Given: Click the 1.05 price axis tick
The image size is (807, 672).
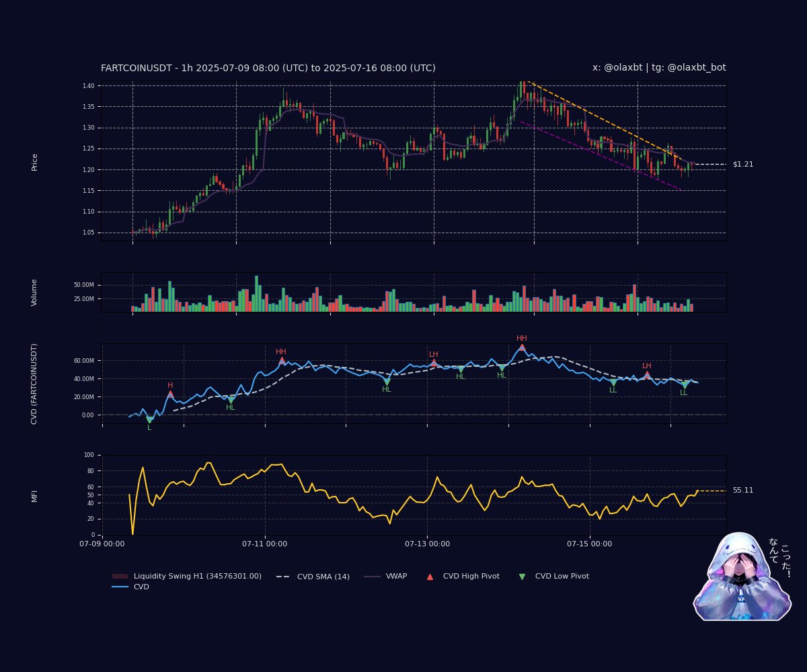Looking at the screenshot, I should click(x=89, y=233).
